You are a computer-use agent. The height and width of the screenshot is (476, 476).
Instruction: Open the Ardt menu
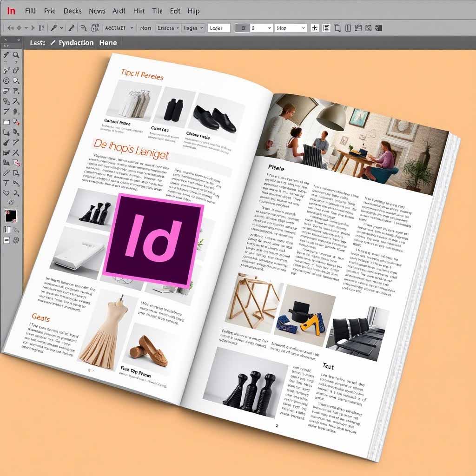tap(119, 11)
